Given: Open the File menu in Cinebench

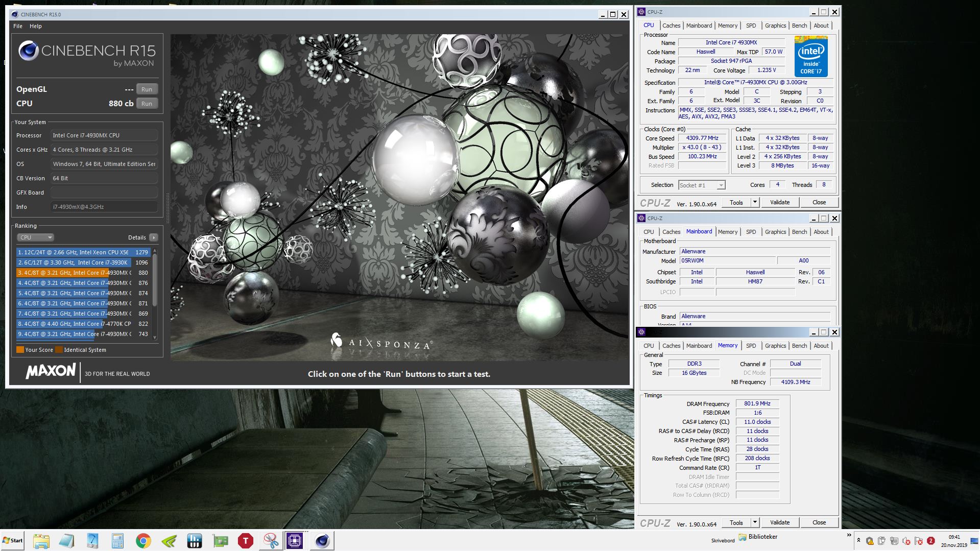Looking at the screenshot, I should pos(18,26).
